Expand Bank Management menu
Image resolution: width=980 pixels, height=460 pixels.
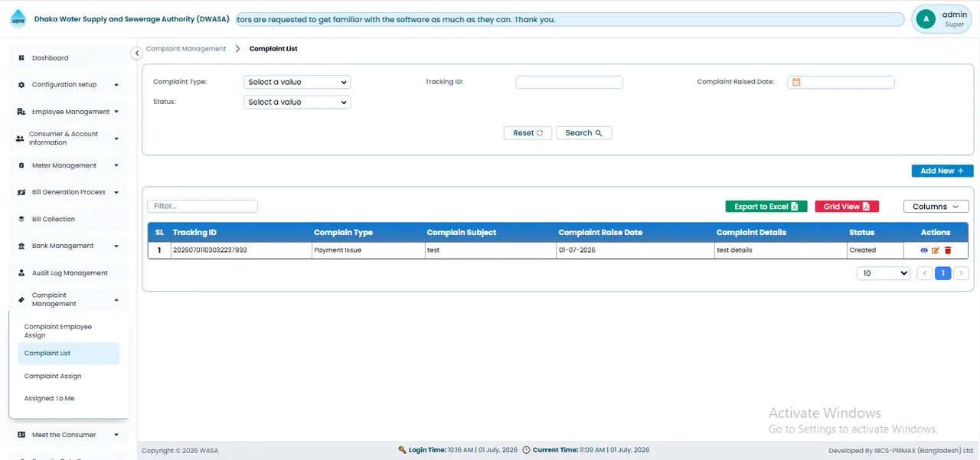(69, 246)
